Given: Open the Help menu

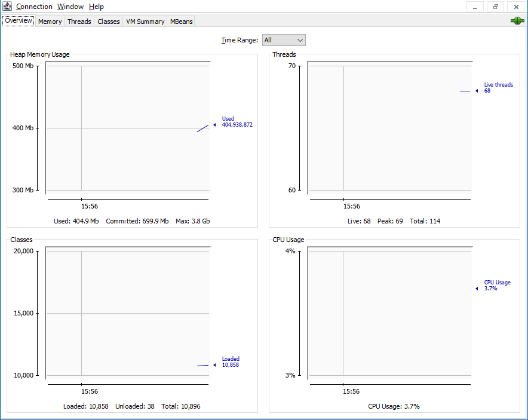Looking at the screenshot, I should 96,7.
